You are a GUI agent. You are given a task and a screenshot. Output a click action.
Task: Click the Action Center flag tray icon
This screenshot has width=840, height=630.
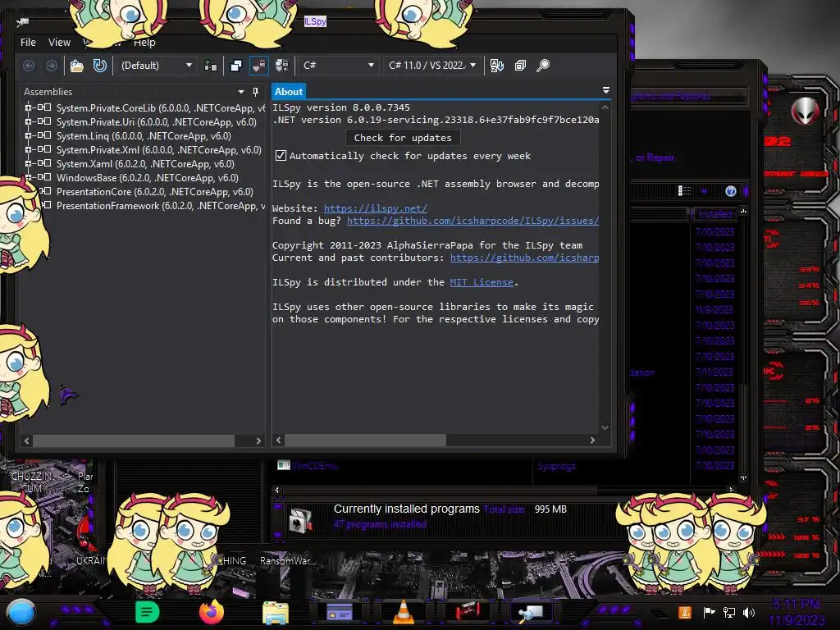tap(710, 612)
